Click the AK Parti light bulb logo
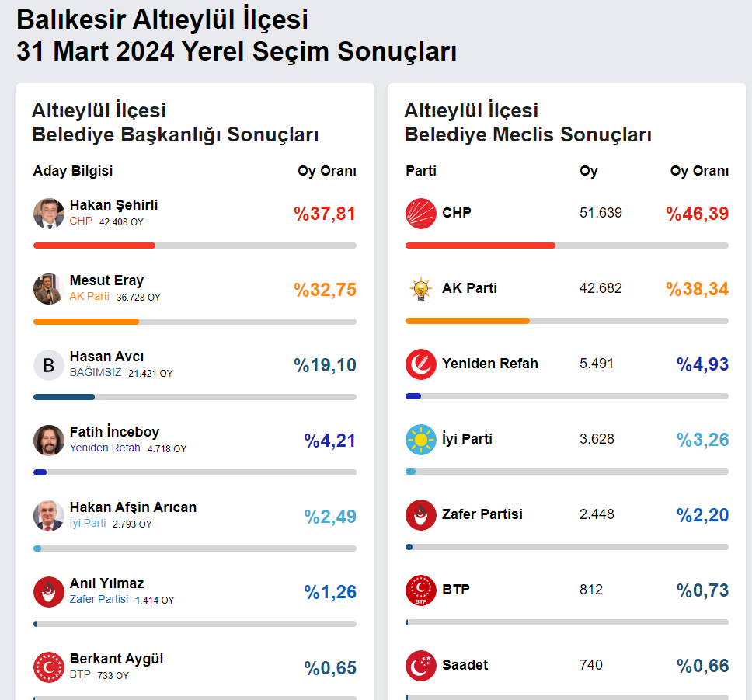This screenshot has height=700, width=752. click(420, 289)
